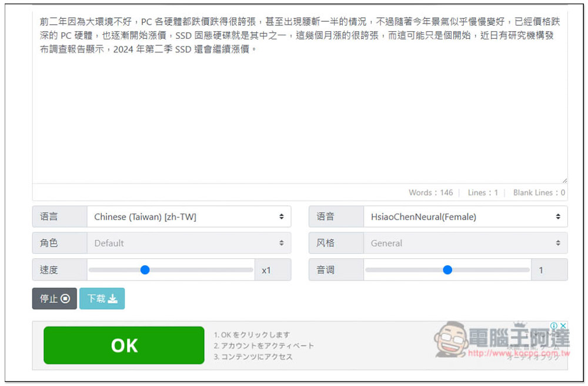The image size is (588, 386).
Task: Click inside the text input area
Action: (300, 98)
